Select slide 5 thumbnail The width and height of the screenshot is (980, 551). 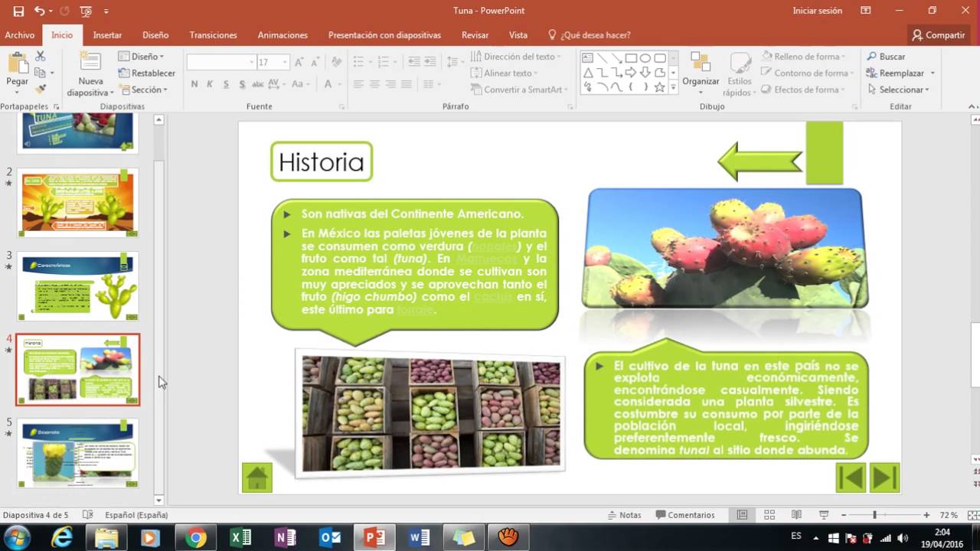pos(78,452)
